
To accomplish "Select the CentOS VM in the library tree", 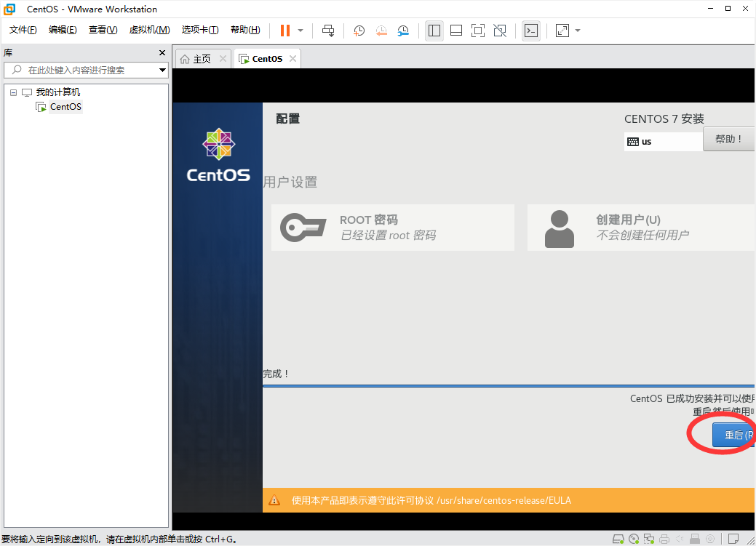I will pyautogui.click(x=65, y=106).
